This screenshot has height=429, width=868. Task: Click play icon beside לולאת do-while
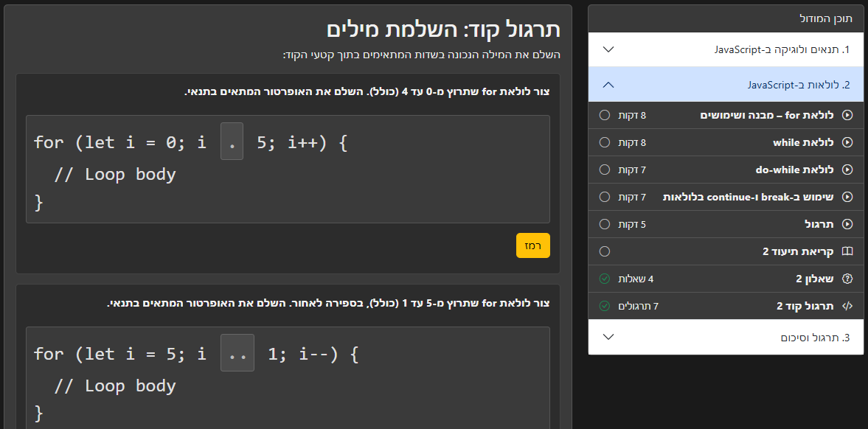point(847,170)
